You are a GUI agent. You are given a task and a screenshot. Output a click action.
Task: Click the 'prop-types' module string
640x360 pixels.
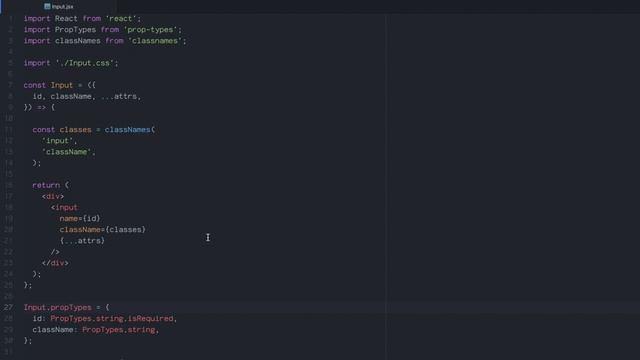tap(150, 30)
